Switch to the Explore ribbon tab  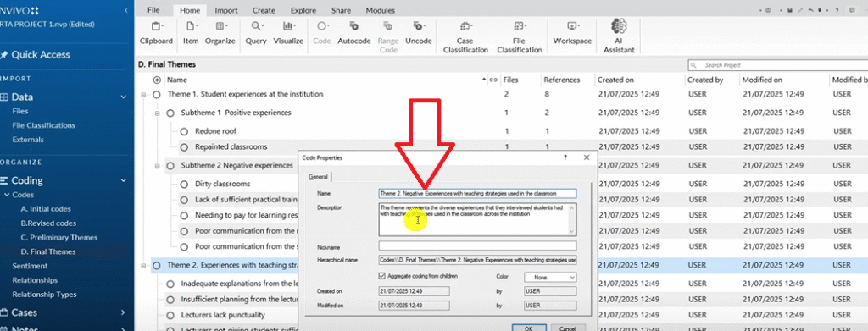coord(303,10)
